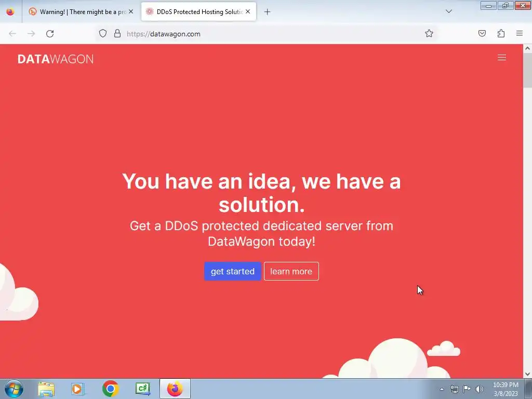This screenshot has width=532, height=399.
Task: Click the vertical scrollbar thumb
Action: point(528,70)
